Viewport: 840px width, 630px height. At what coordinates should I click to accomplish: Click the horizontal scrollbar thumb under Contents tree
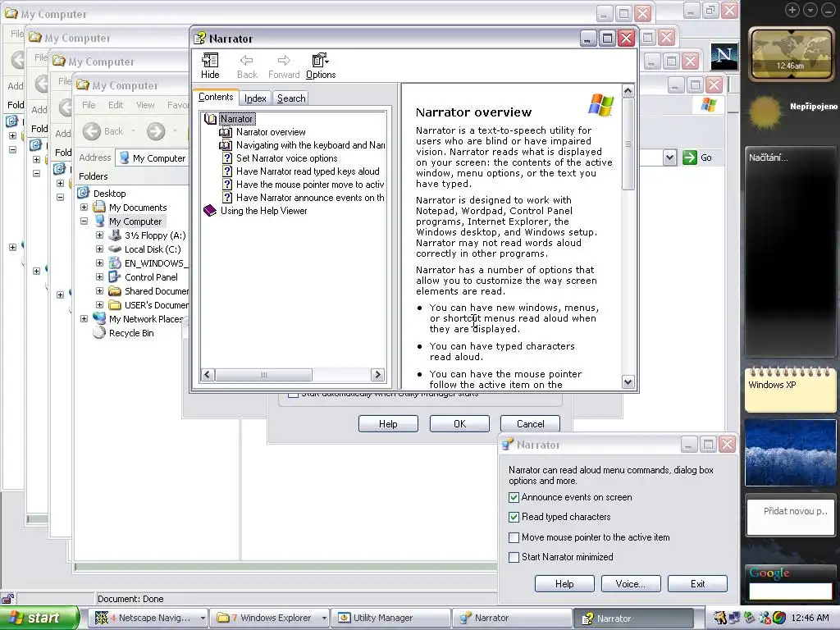click(x=263, y=374)
